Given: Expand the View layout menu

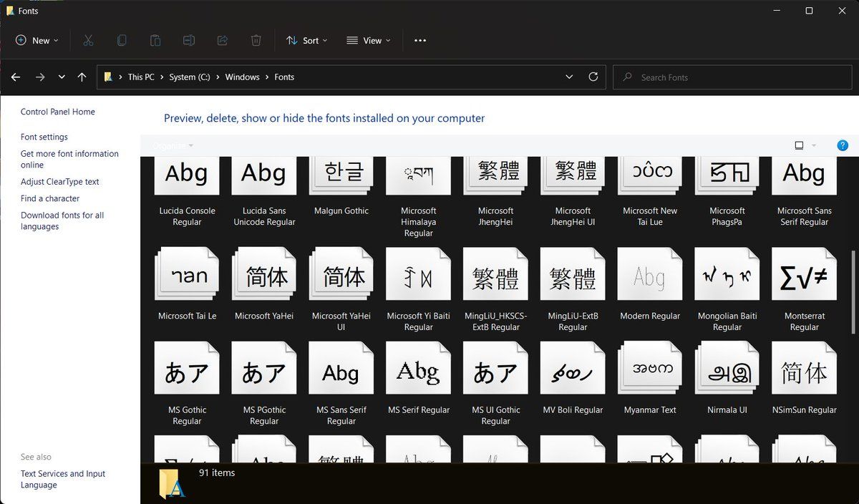Looking at the screenshot, I should [x=369, y=41].
